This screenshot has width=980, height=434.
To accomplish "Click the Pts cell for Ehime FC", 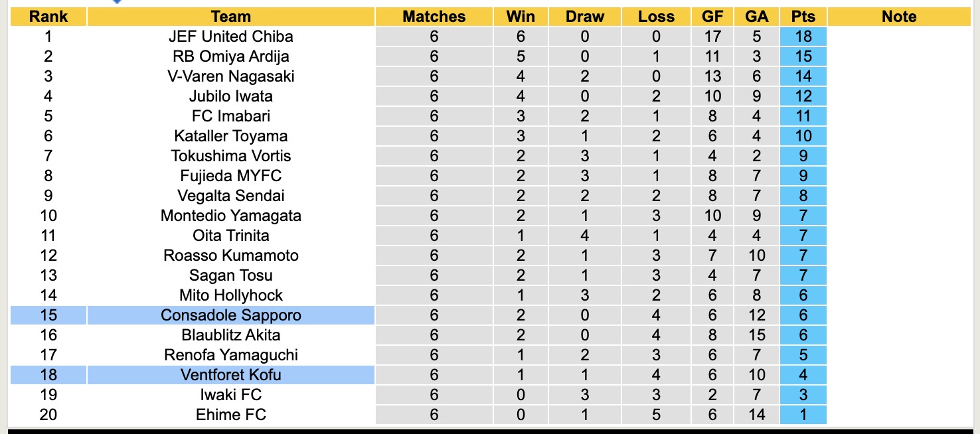I will [x=803, y=415].
